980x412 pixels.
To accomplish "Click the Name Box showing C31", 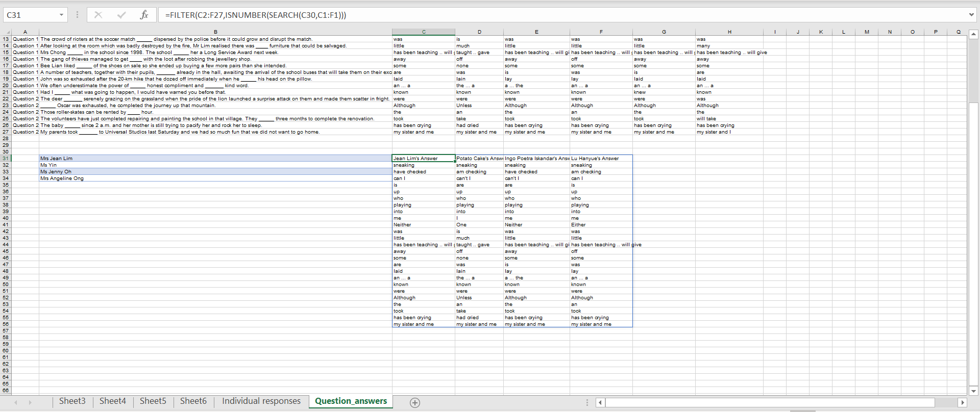I will [x=30, y=15].
